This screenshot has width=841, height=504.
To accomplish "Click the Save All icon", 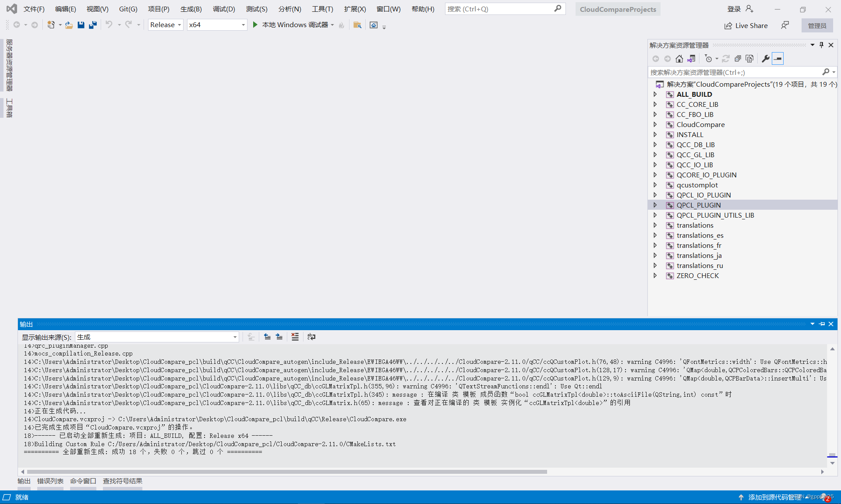I will click(x=92, y=25).
